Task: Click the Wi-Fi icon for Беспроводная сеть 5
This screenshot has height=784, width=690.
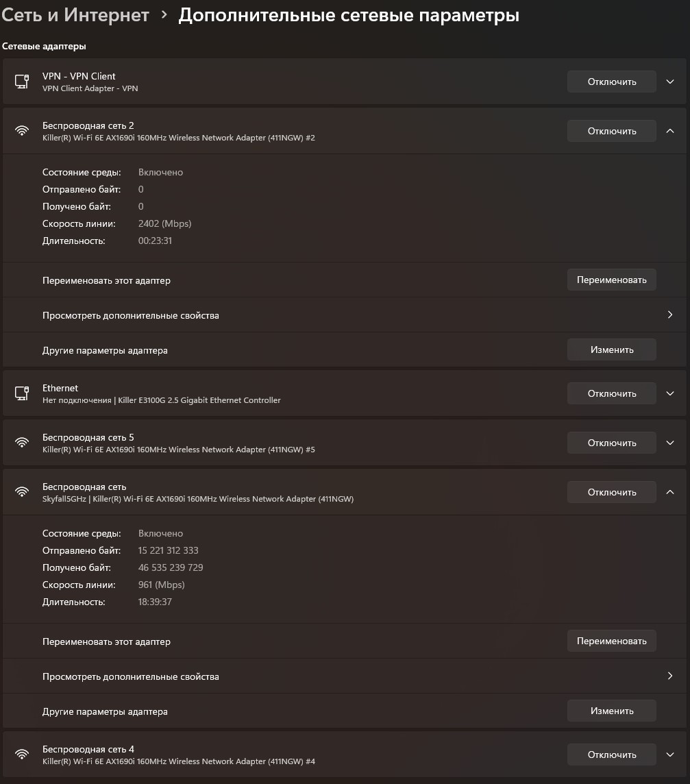Action: tap(22, 443)
